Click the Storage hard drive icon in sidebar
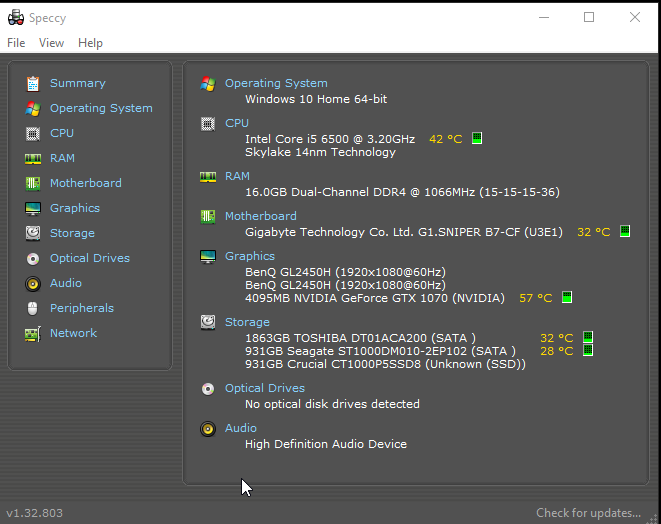 click(33, 233)
